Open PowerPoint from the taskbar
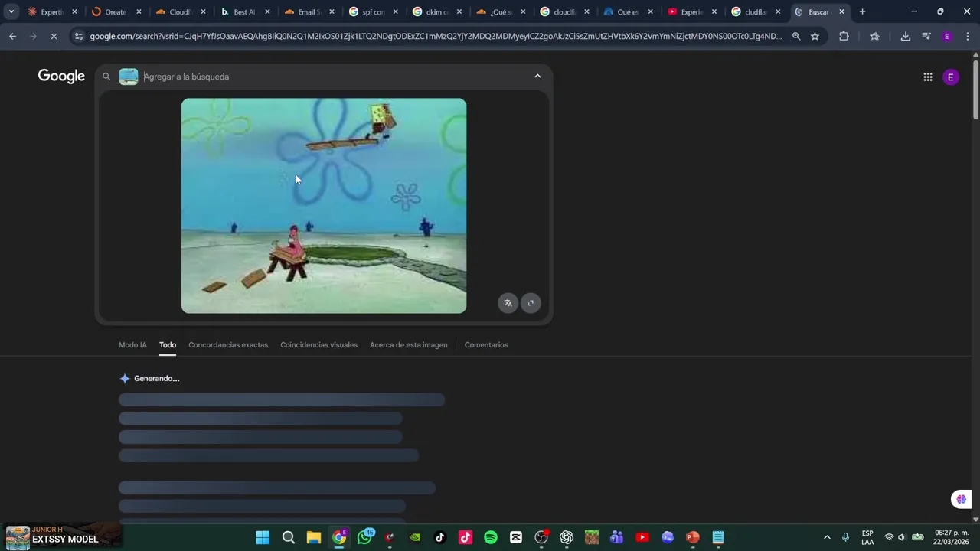 pos(693,537)
